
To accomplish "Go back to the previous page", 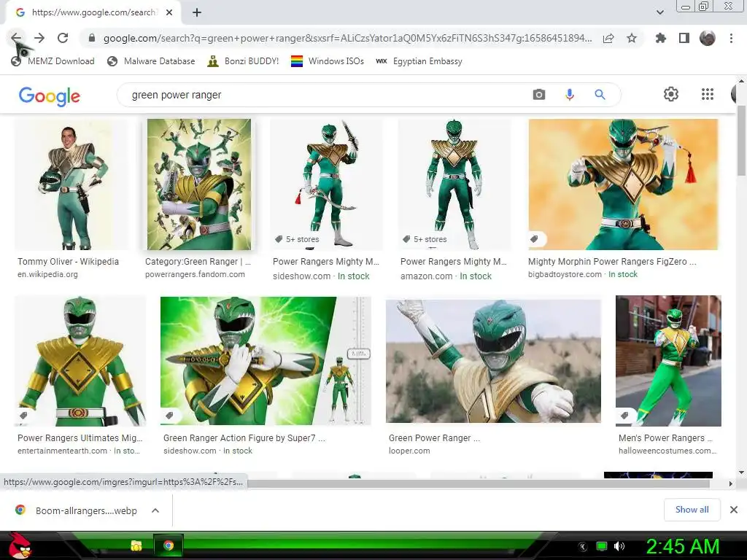I will point(16,38).
